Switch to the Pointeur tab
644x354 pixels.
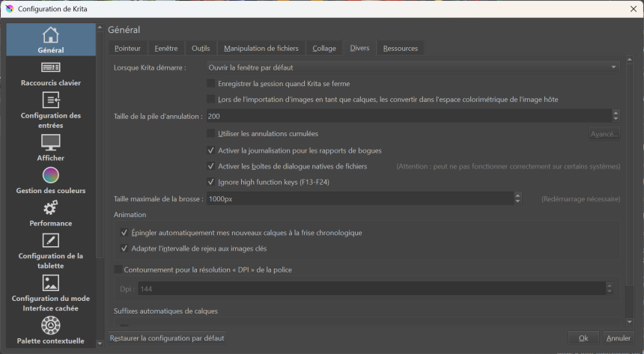(x=127, y=48)
